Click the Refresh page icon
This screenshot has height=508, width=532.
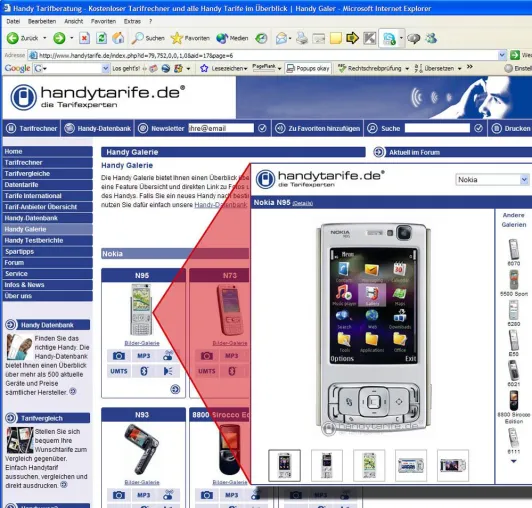101,38
